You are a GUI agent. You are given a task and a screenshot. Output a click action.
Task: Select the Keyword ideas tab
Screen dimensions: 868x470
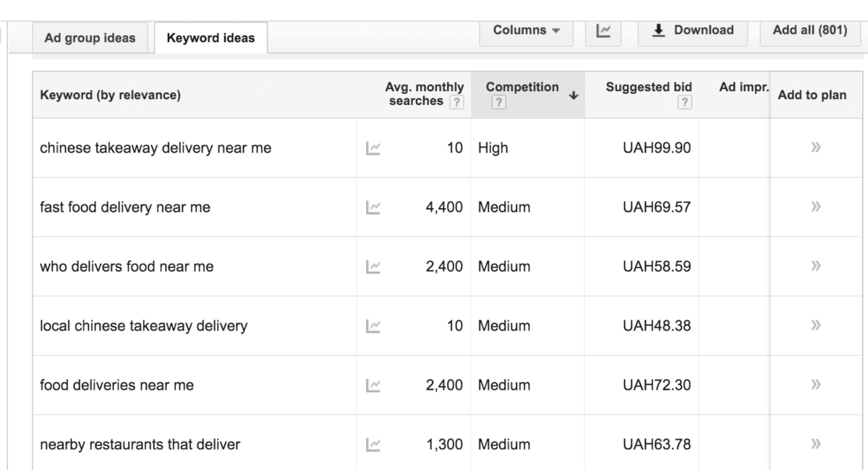click(210, 38)
